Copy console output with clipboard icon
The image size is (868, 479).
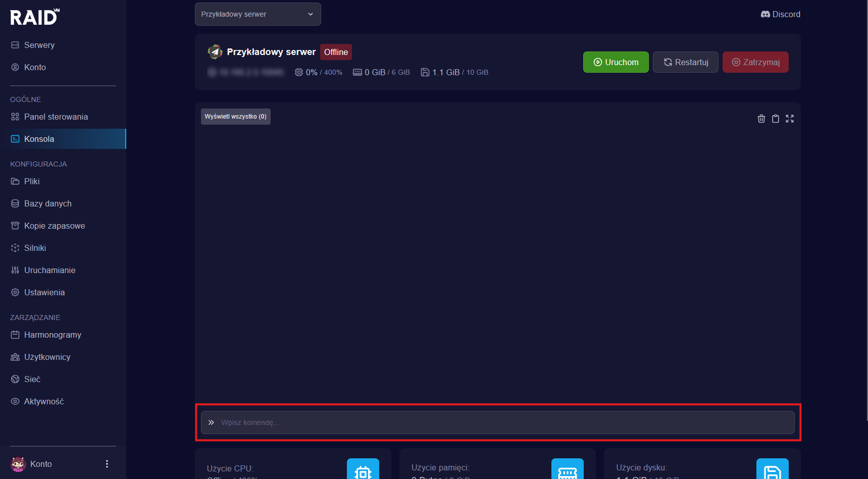click(x=776, y=119)
